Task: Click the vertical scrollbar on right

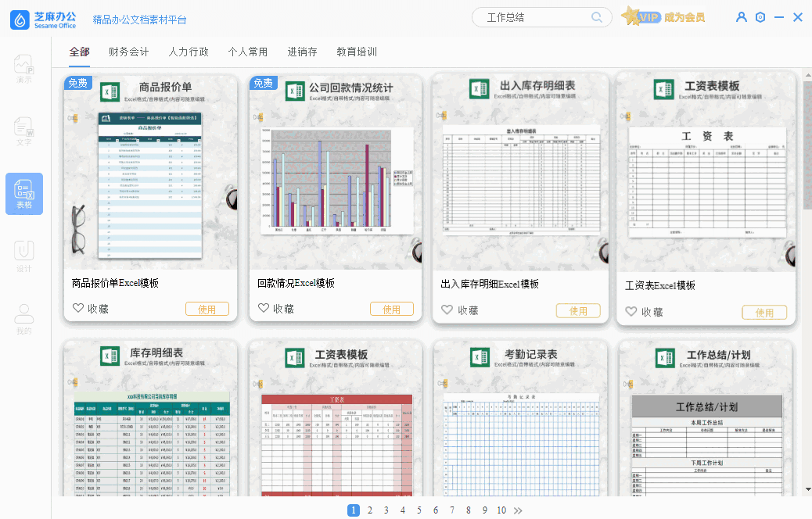Action: pos(807,149)
